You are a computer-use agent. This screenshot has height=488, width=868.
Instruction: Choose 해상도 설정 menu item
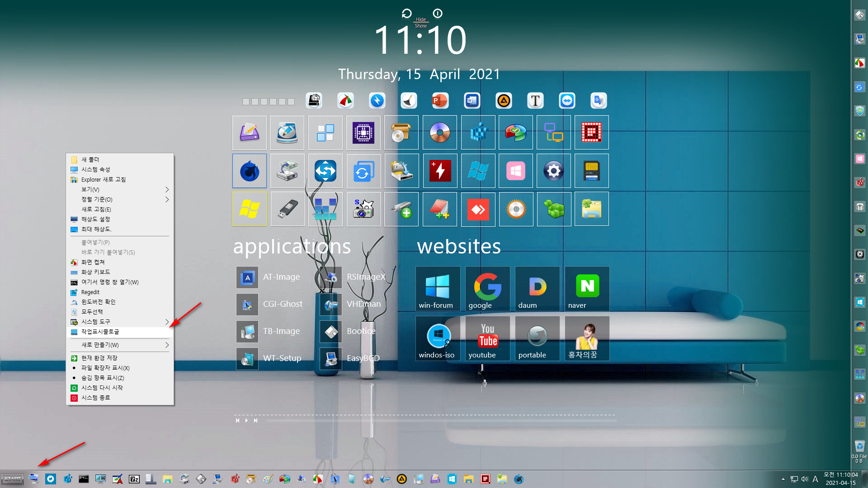click(x=120, y=219)
